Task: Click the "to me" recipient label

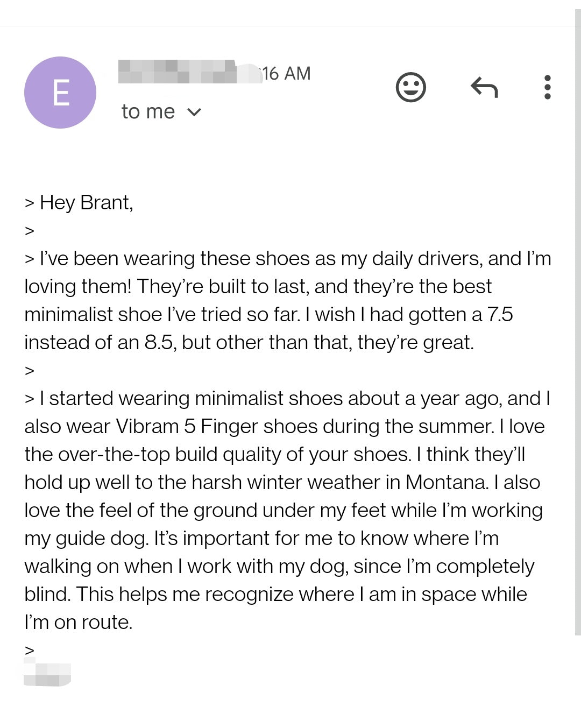Action: [x=148, y=112]
